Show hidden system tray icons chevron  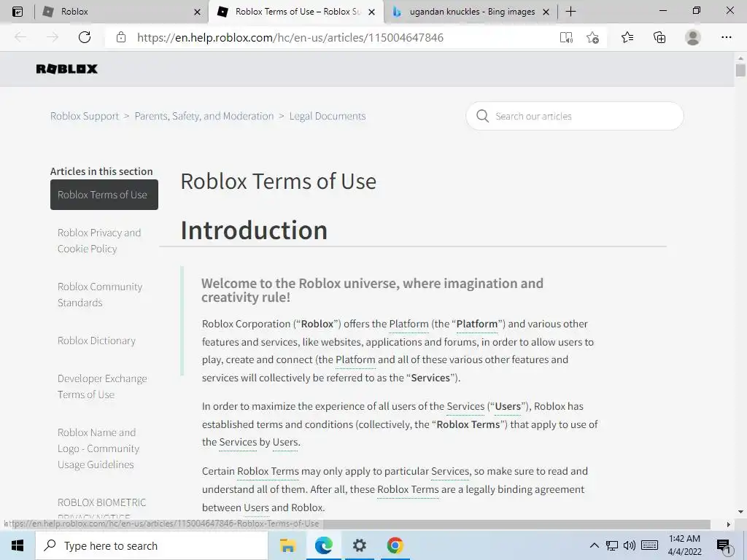pos(594,545)
